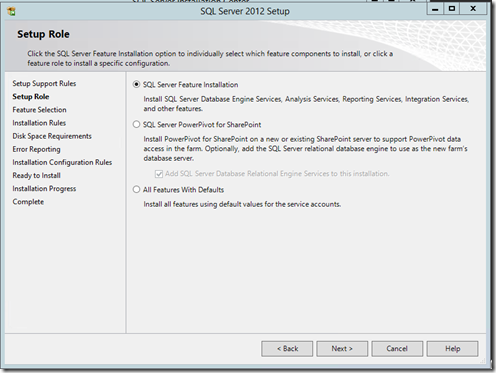Select the Error Reporting step

click(x=36, y=149)
